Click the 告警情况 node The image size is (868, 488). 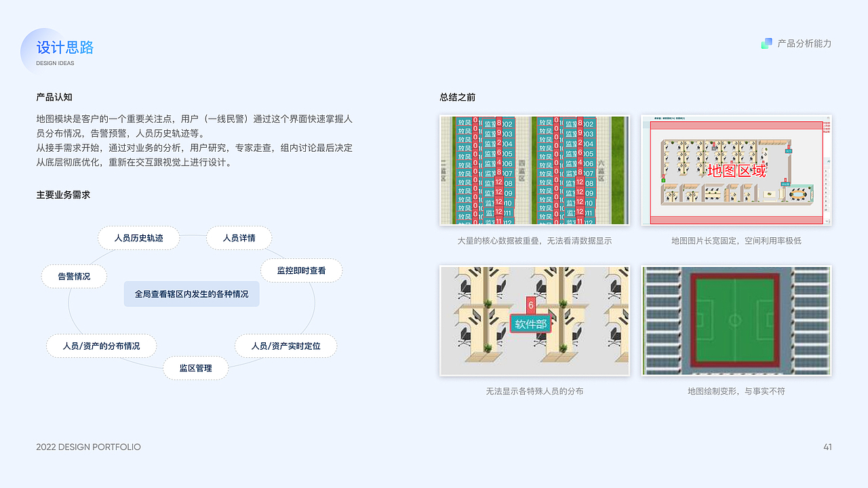74,276
